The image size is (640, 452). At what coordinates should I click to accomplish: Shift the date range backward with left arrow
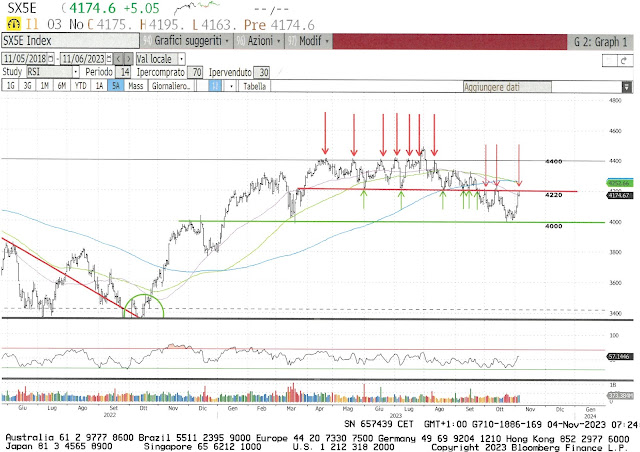118,59
